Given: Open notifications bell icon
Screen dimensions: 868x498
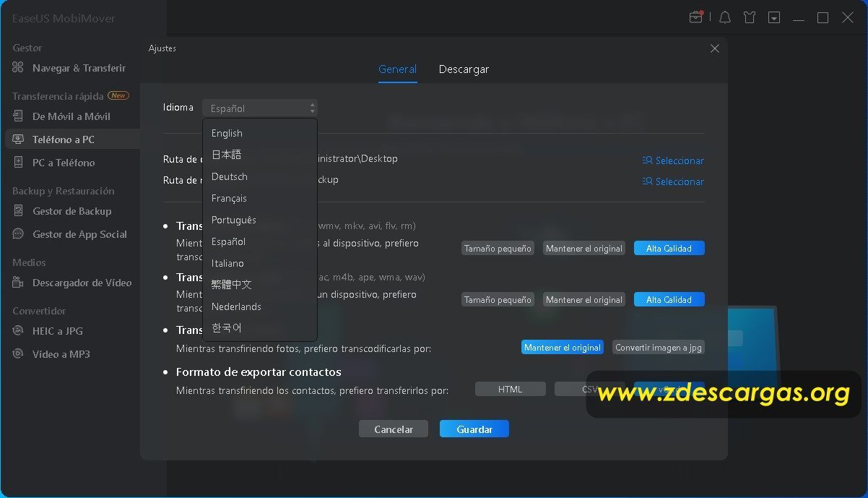Looking at the screenshot, I should click(725, 17).
